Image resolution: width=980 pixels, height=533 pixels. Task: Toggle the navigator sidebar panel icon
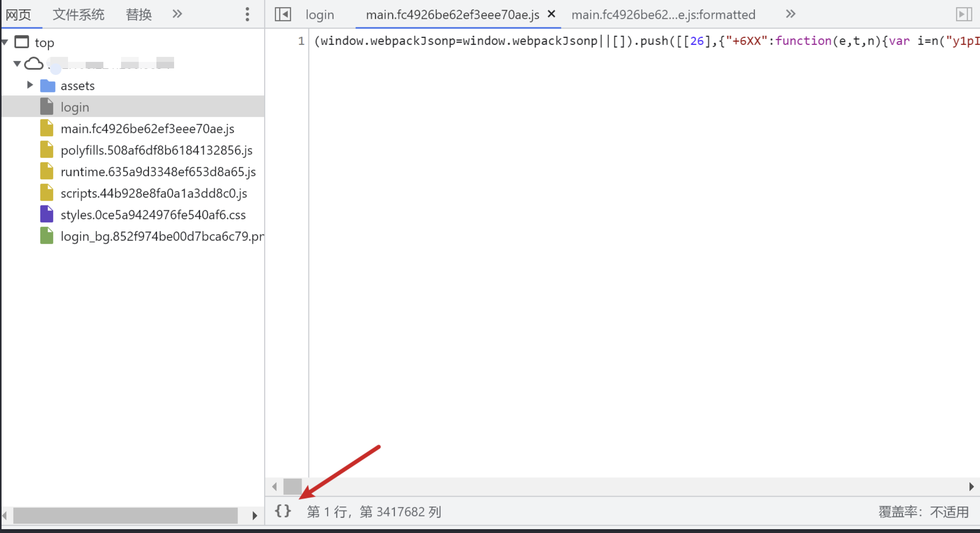(x=283, y=15)
